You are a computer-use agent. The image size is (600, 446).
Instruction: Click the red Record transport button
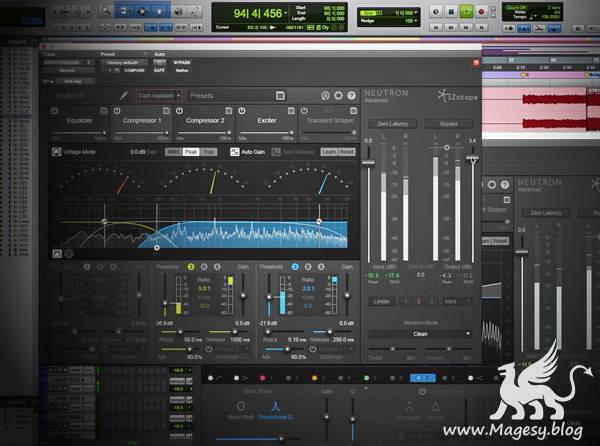(x=481, y=12)
